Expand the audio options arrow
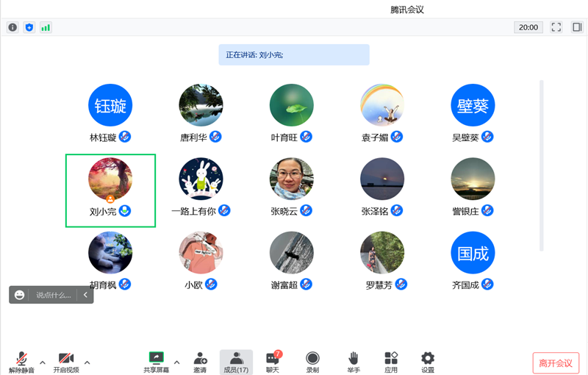 pyautogui.click(x=43, y=362)
